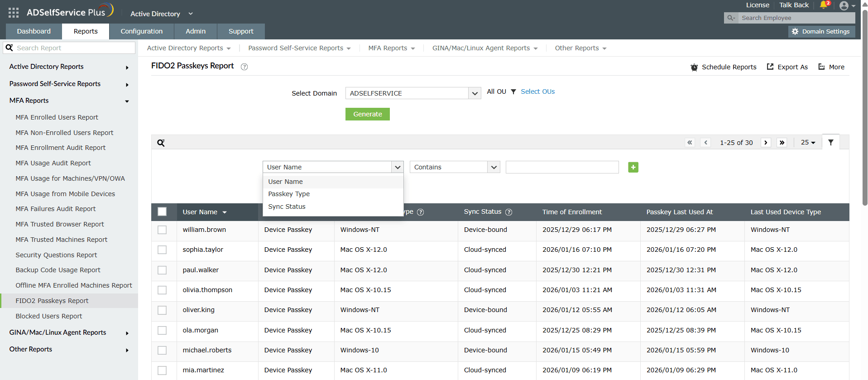Click the Talk Back link
Image resolution: width=868 pixels, height=380 pixels.
[794, 5]
